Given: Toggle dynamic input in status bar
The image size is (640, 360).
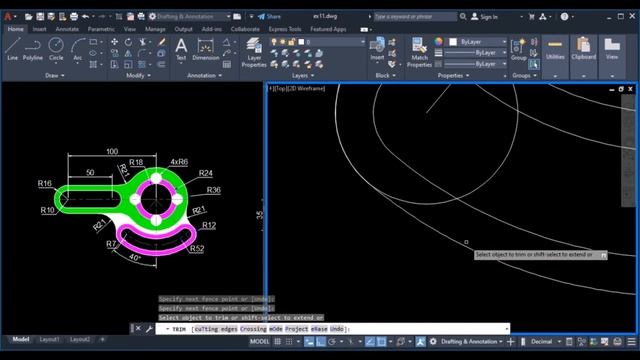Looking at the screenshot, I should pos(309,342).
